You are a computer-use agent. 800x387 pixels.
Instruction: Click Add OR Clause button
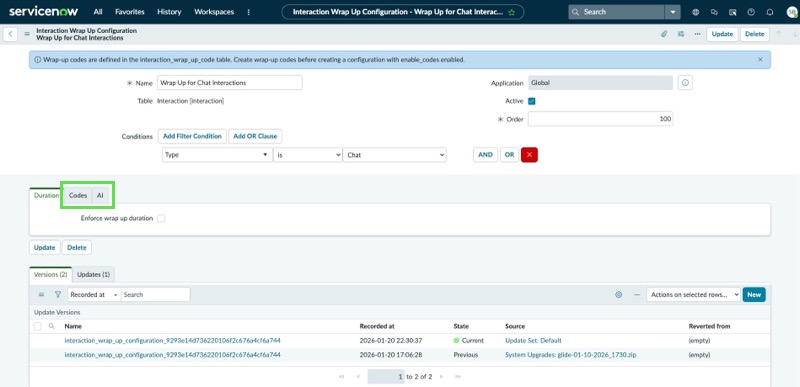[x=255, y=136]
